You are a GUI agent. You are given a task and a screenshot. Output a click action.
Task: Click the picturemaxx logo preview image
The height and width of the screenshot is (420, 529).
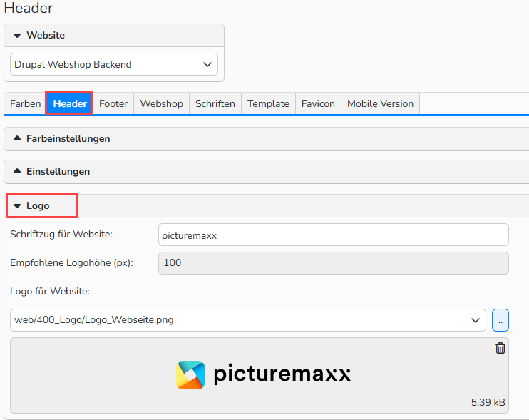click(264, 375)
